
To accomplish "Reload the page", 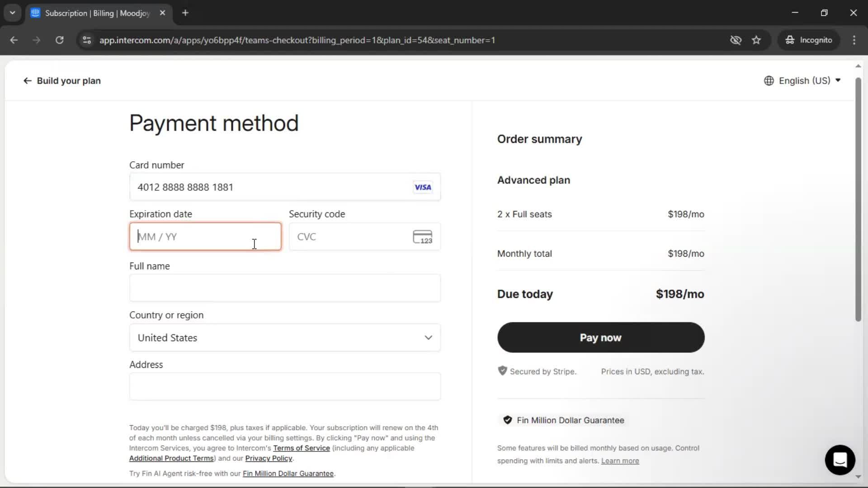I will click(x=59, y=40).
